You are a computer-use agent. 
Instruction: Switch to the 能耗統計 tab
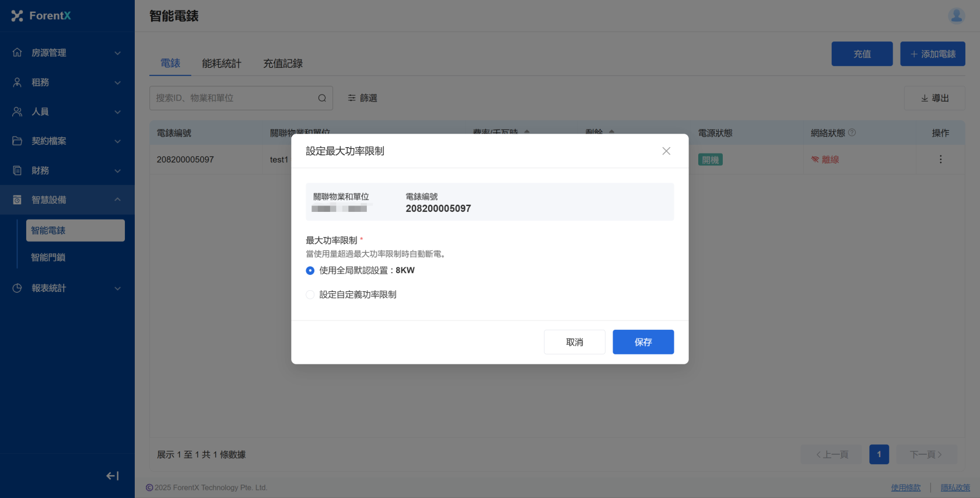pos(221,63)
